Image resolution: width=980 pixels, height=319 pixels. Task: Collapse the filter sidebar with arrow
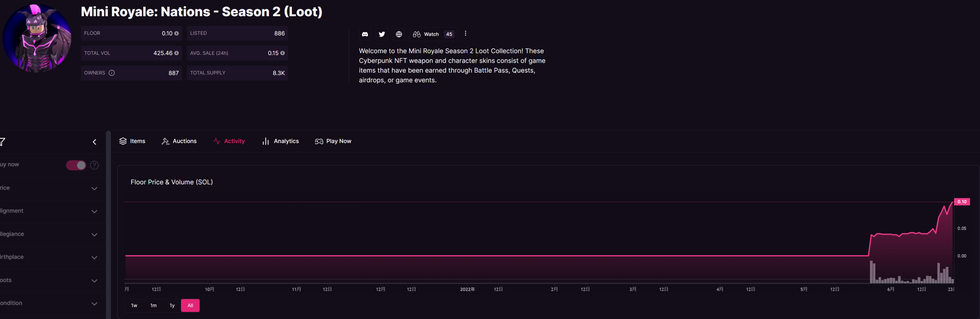(94, 142)
